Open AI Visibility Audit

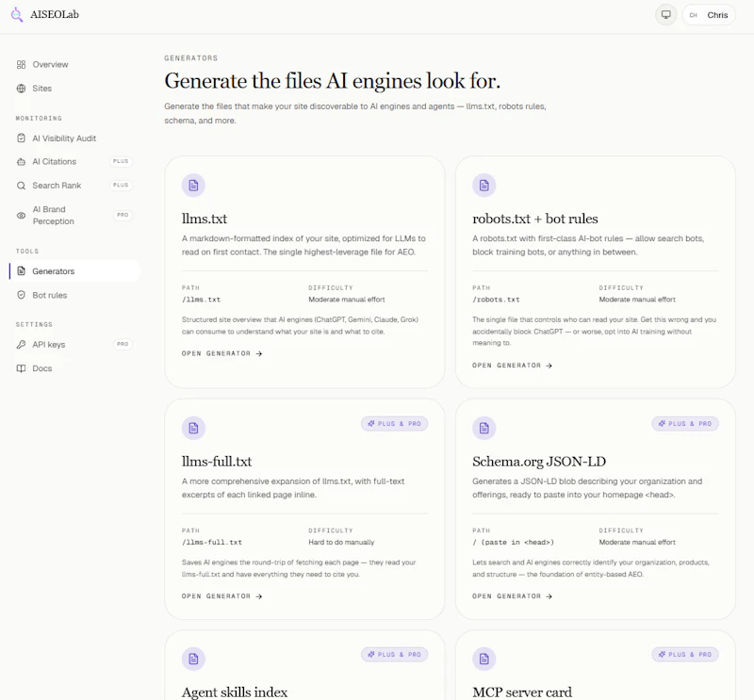click(74, 138)
